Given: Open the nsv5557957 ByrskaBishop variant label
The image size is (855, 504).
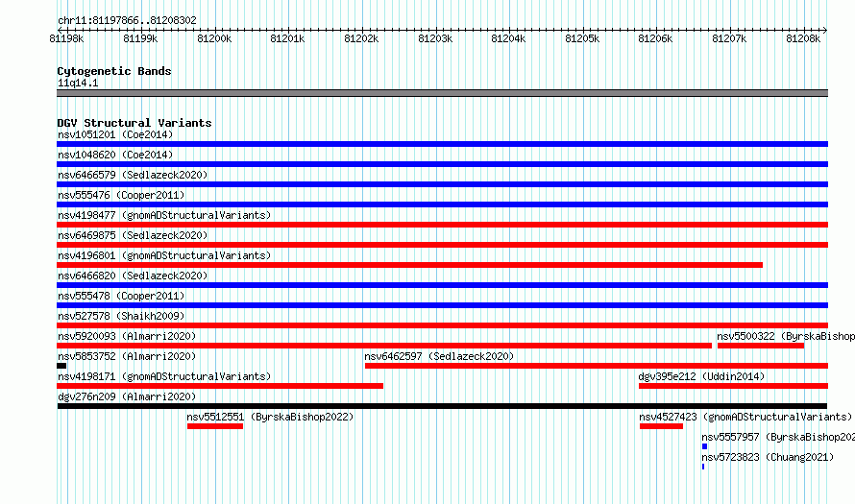Looking at the screenshot, I should point(778,437).
